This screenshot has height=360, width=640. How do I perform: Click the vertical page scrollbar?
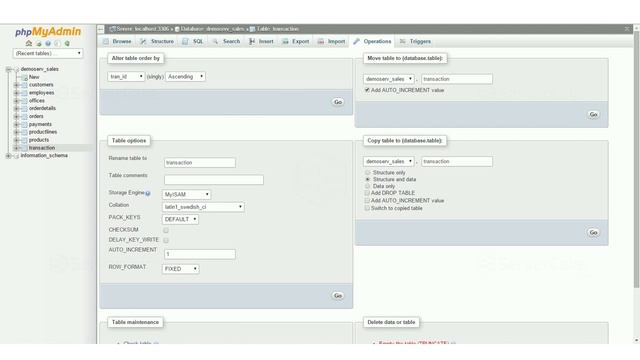pyautogui.click(x=636, y=159)
